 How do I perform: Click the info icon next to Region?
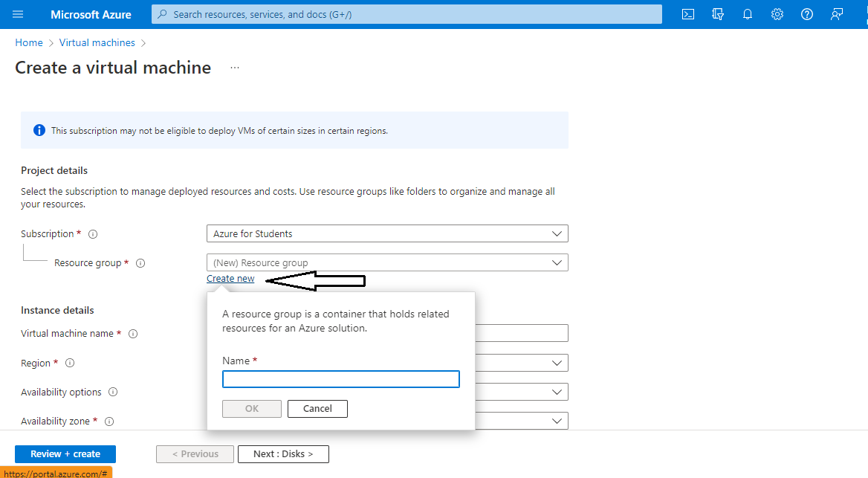[x=70, y=364]
